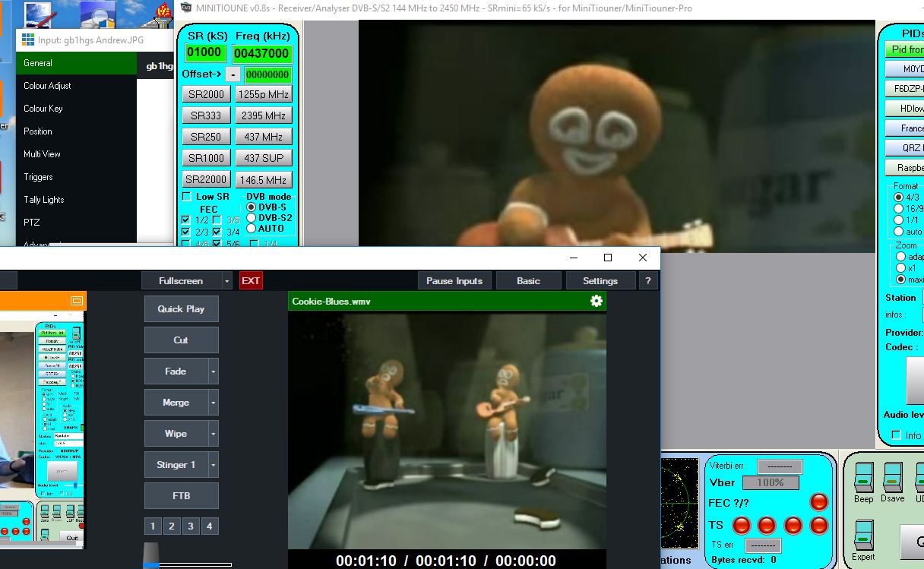
Task: Select the 146.5 MHz frequency preset
Action: 263,180
